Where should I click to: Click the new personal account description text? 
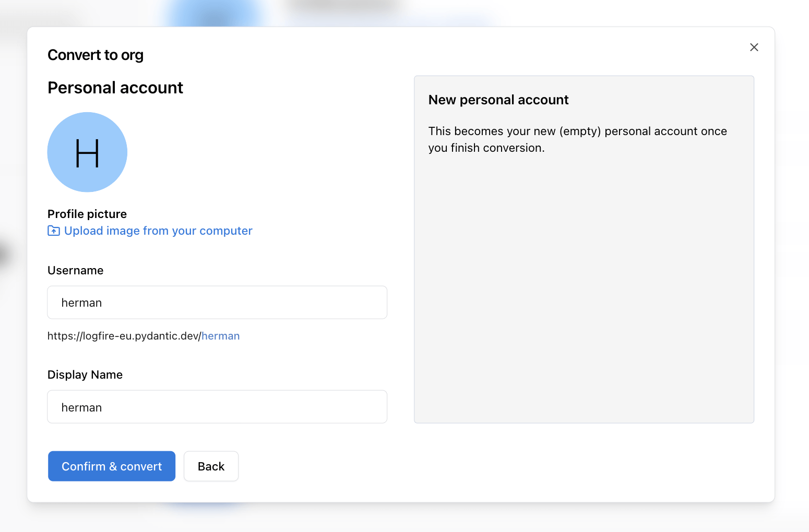tap(577, 139)
